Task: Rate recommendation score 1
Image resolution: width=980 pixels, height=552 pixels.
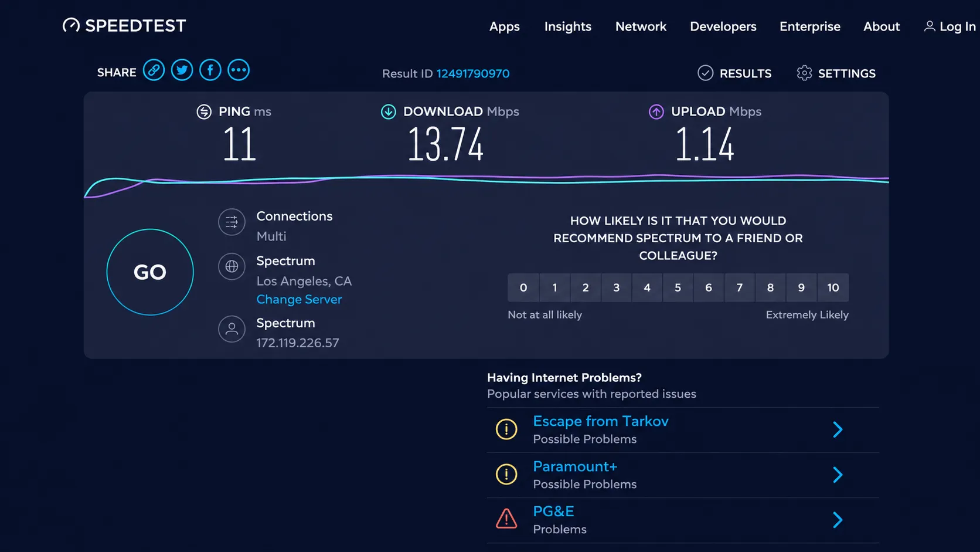Action: point(554,287)
